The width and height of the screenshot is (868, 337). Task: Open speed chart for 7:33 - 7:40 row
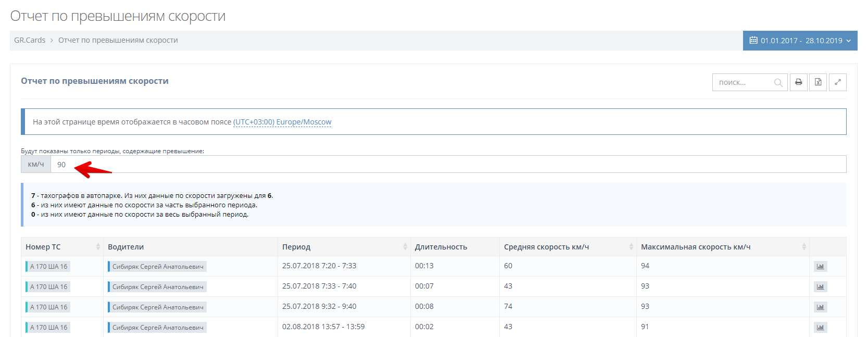point(820,287)
